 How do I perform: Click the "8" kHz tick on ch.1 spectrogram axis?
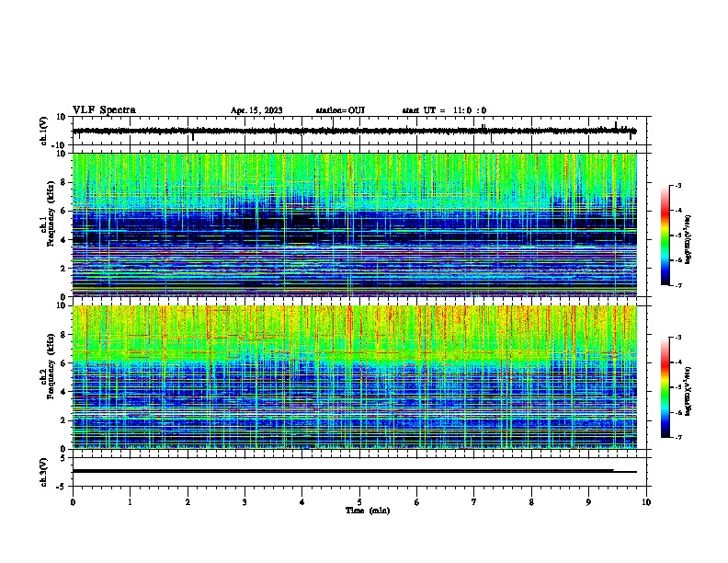click(x=64, y=182)
